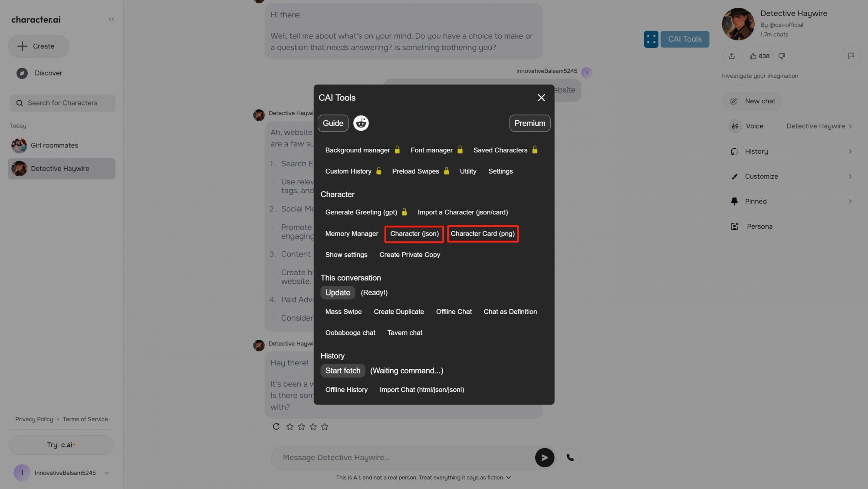
Task: Expand the Customize section
Action: pyautogui.click(x=791, y=176)
